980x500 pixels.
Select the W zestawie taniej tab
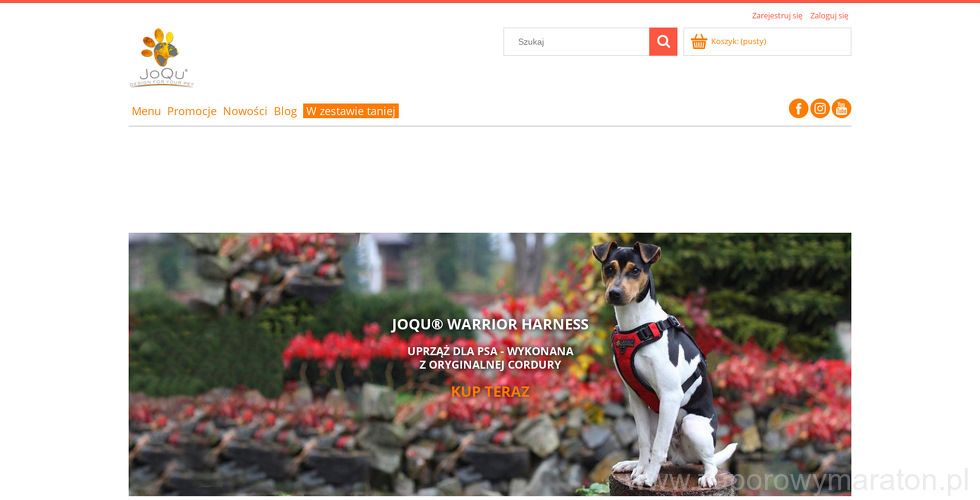click(351, 111)
